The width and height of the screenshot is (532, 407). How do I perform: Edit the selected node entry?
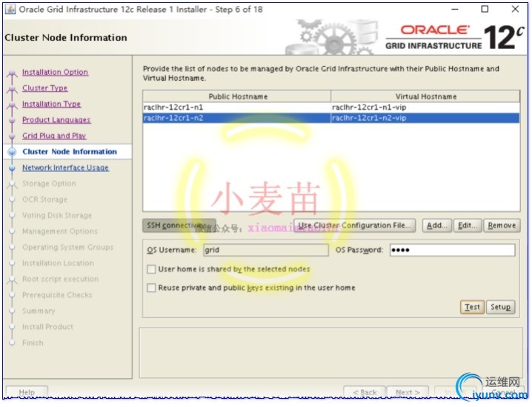(468, 225)
